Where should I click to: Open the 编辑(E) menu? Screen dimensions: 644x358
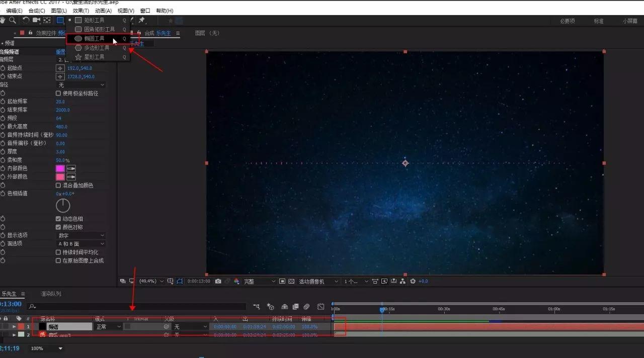point(14,11)
